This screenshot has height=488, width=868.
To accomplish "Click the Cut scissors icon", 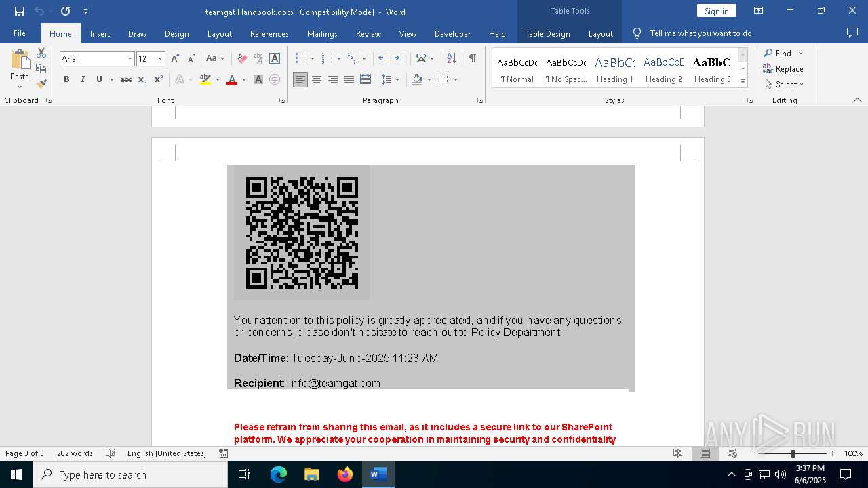I will click(x=41, y=53).
